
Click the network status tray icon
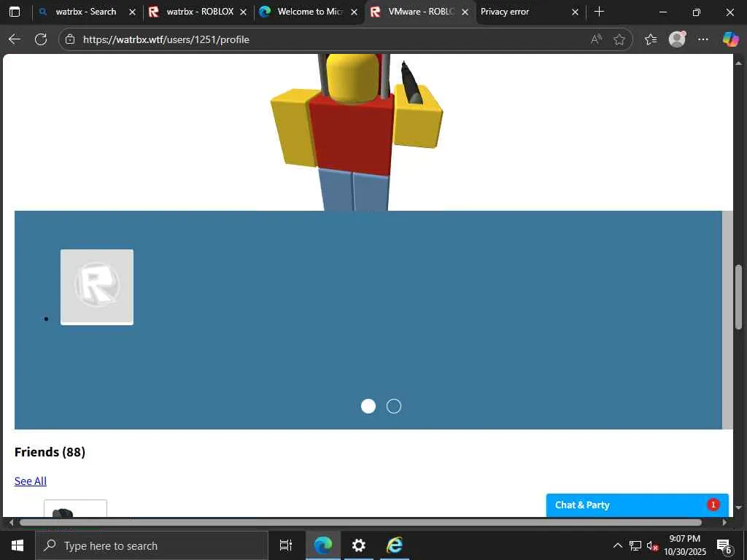click(635, 545)
